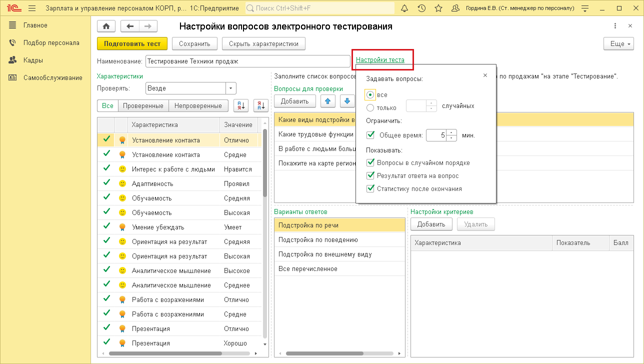Toggle the Общее время checkbox
Screen dimensions: 644x364
(x=370, y=135)
